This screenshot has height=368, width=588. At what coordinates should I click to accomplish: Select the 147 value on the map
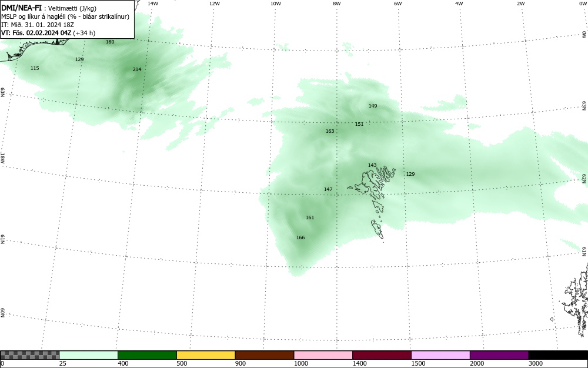328,190
